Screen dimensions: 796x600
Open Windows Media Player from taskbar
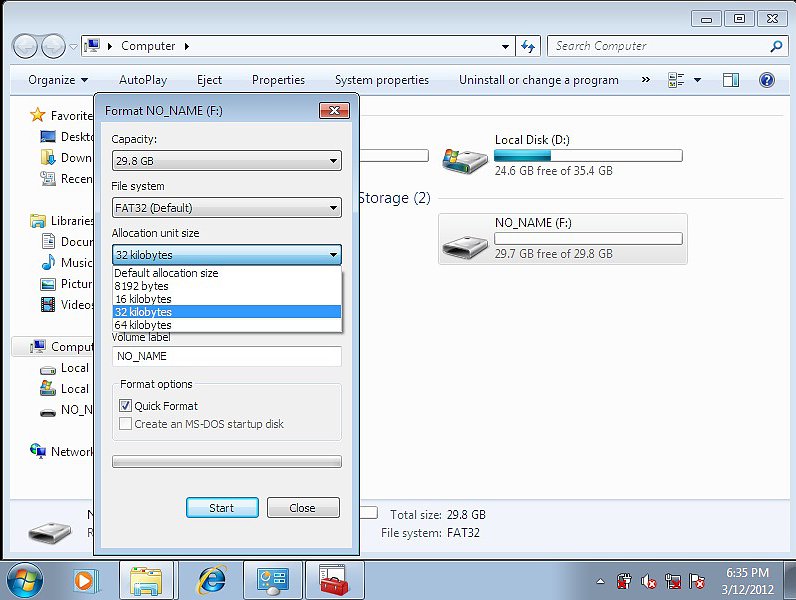(87, 579)
